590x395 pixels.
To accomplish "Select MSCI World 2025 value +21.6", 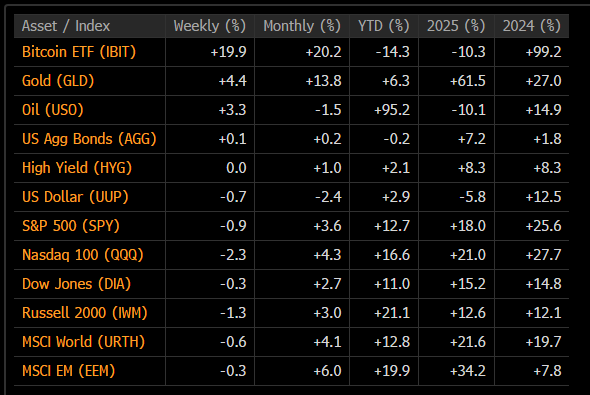I will pos(468,342).
